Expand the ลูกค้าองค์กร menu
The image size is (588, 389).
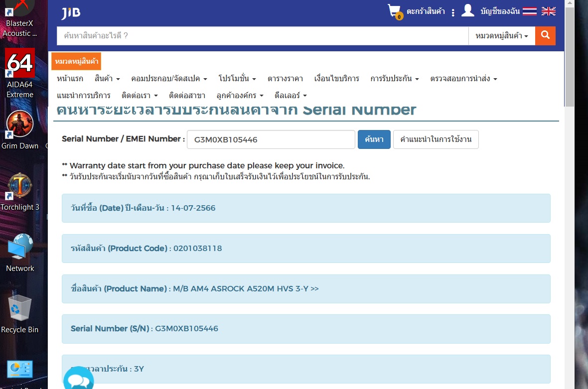[240, 96]
